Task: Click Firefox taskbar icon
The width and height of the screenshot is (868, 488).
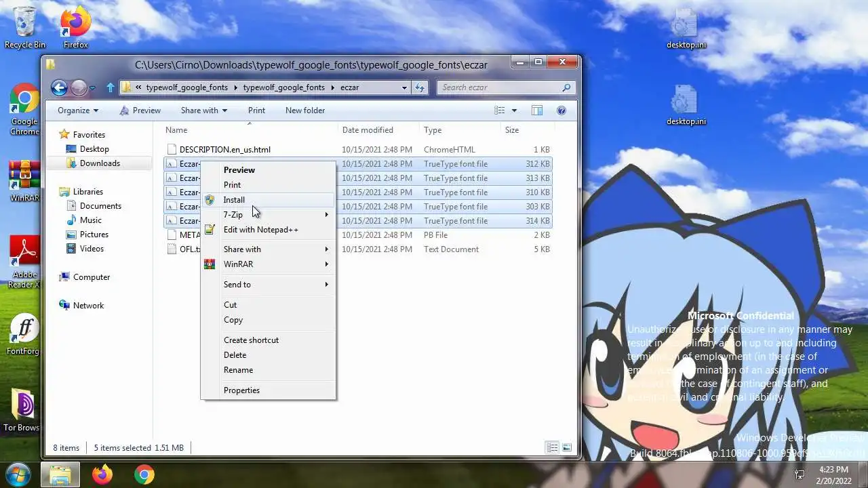Action: point(102,474)
